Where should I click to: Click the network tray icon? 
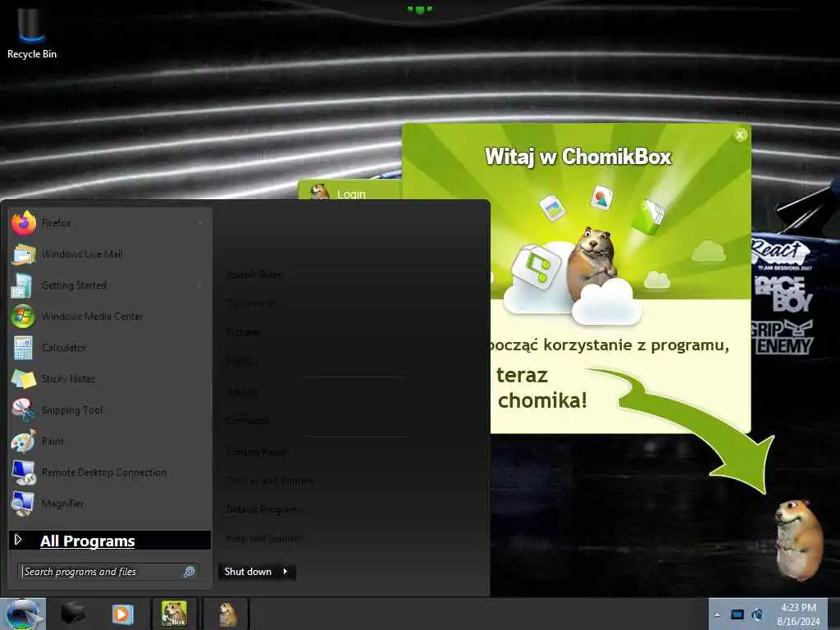pyautogui.click(x=757, y=614)
